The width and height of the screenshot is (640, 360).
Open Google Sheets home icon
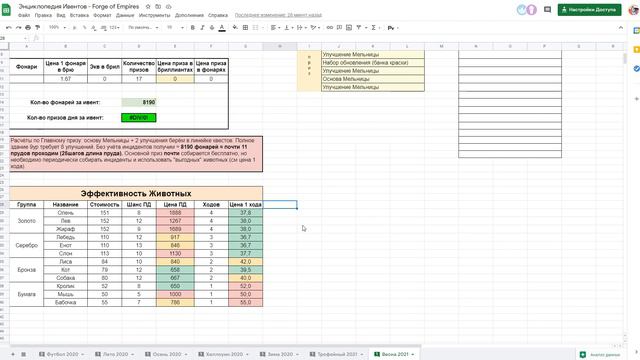click(7, 10)
